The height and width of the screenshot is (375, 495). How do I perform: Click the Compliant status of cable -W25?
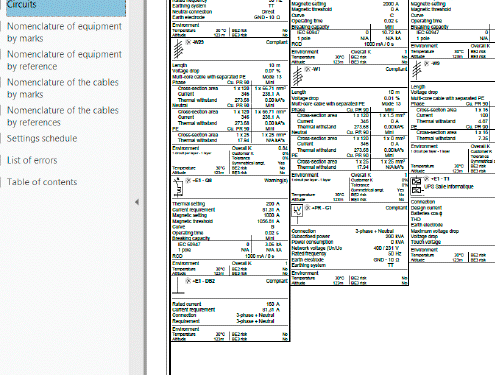pyautogui.click(x=277, y=42)
